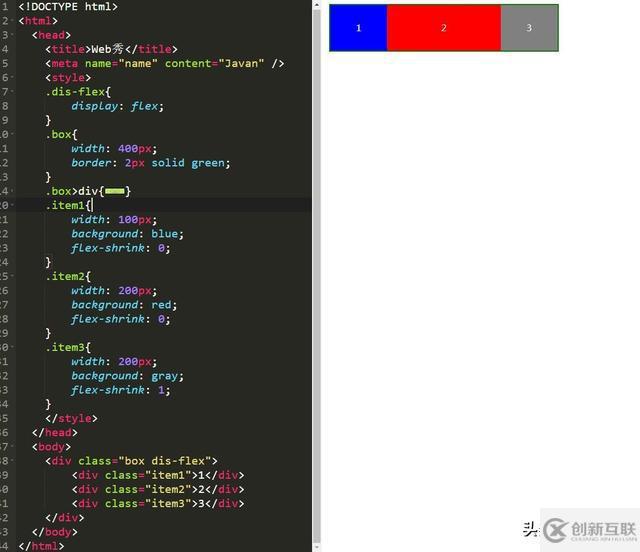Viewport: 640px width, 552px height.
Task: Collapse the body tag fold arrow
Action: [x=12, y=447]
